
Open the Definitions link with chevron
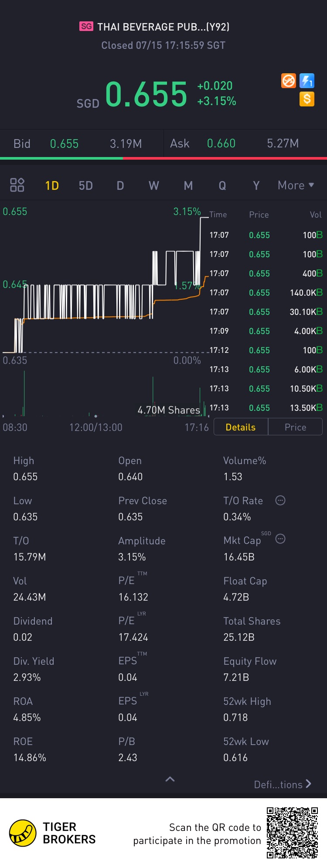pos(283,784)
